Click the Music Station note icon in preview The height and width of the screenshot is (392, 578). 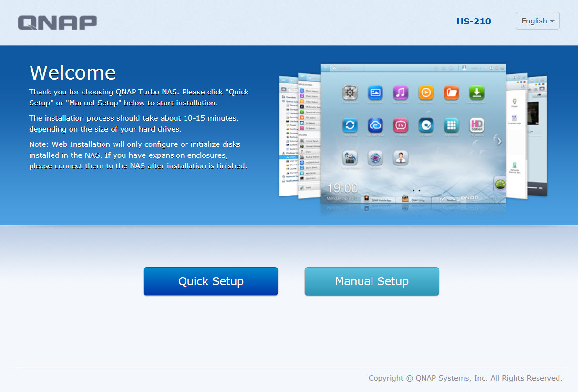point(401,93)
